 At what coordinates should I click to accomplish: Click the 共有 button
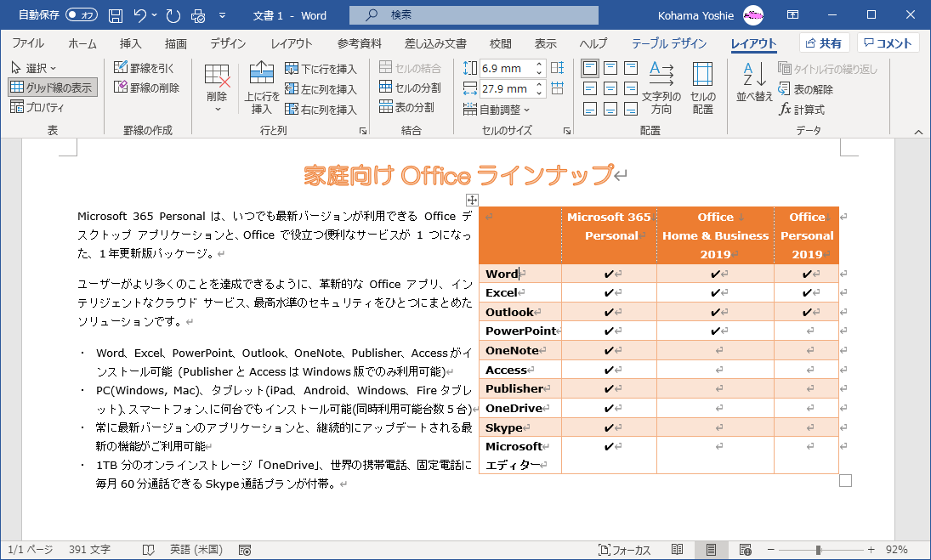824,42
